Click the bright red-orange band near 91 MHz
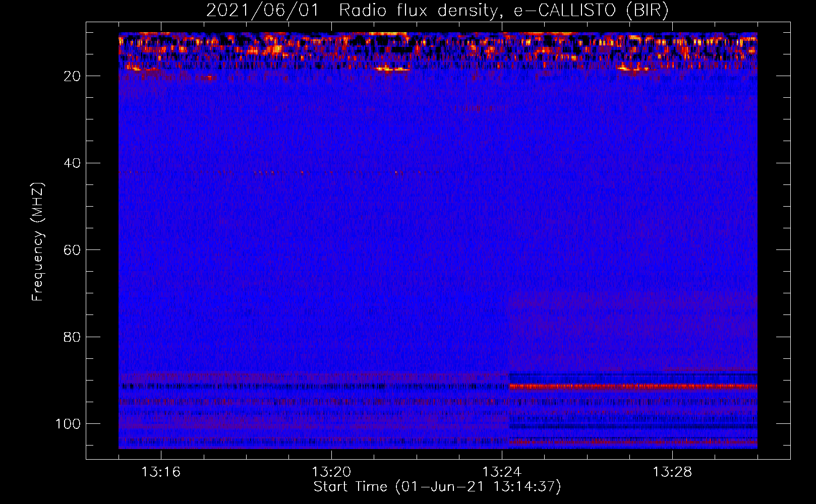The width and height of the screenshot is (816, 504). (x=630, y=387)
